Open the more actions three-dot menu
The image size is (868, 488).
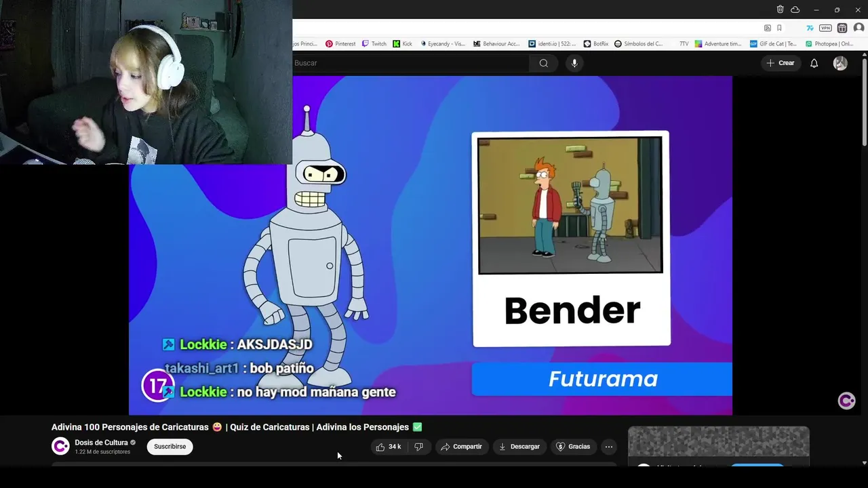tap(609, 447)
